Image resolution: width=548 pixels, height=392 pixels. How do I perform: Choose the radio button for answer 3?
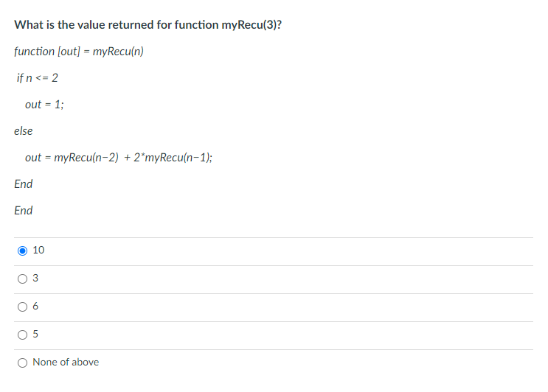(x=22, y=279)
